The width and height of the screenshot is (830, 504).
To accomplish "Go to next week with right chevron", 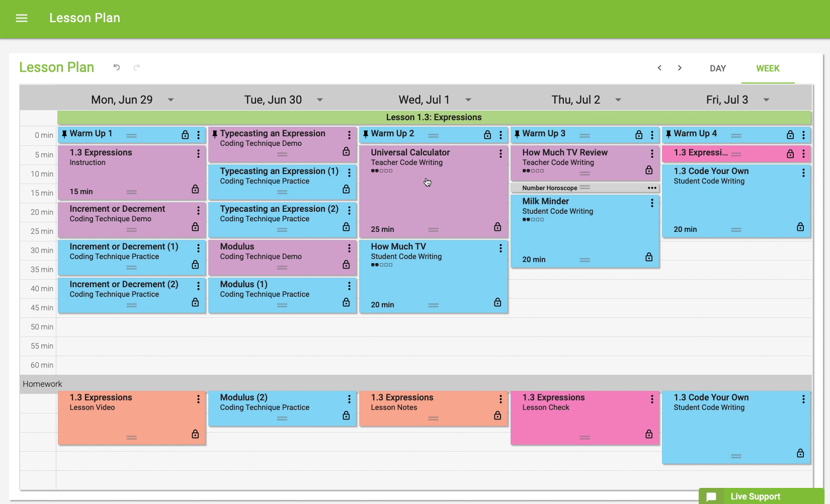I will [680, 68].
